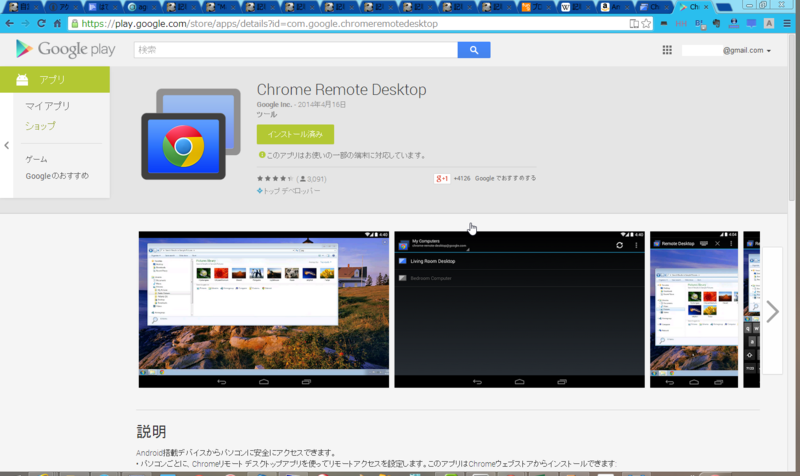
Task: Open ショップ in the sidebar
Action: tap(40, 126)
